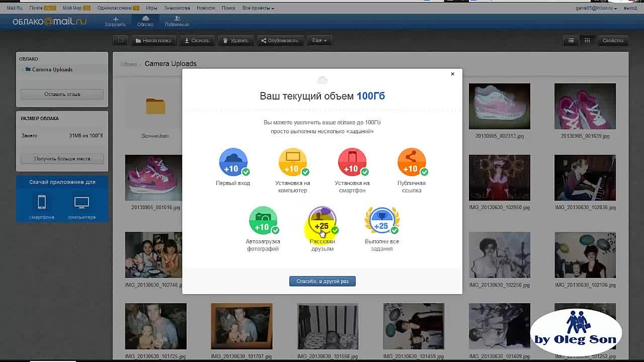The height and width of the screenshot is (362, 644).
Task: Expand the 'Еще' dropdown in toolbar
Action: tap(319, 40)
